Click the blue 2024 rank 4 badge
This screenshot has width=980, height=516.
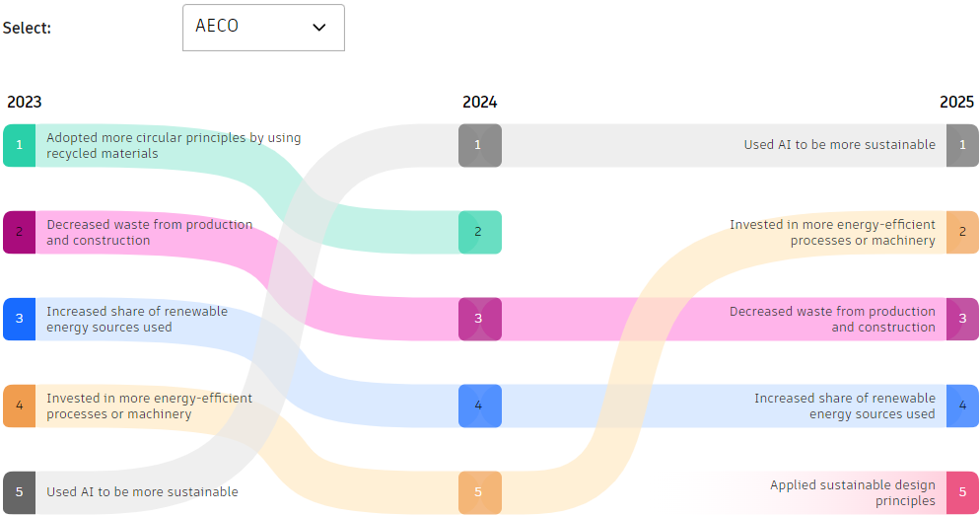pyautogui.click(x=479, y=405)
